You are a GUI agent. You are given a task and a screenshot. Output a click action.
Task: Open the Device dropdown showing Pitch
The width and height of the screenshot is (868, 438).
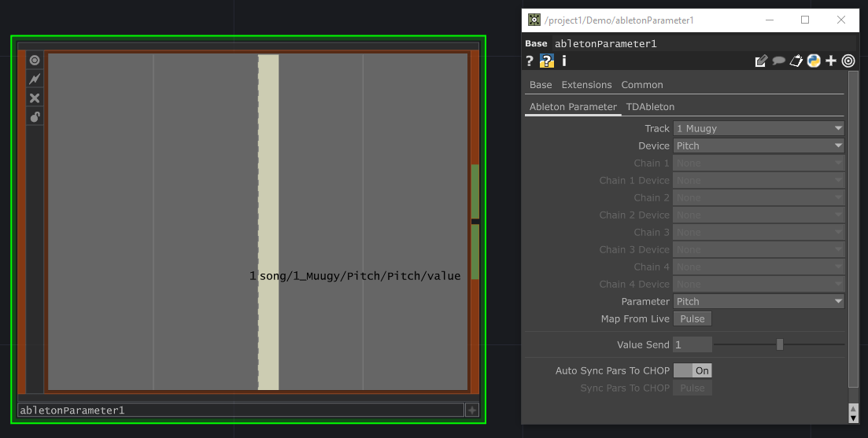[x=759, y=145]
